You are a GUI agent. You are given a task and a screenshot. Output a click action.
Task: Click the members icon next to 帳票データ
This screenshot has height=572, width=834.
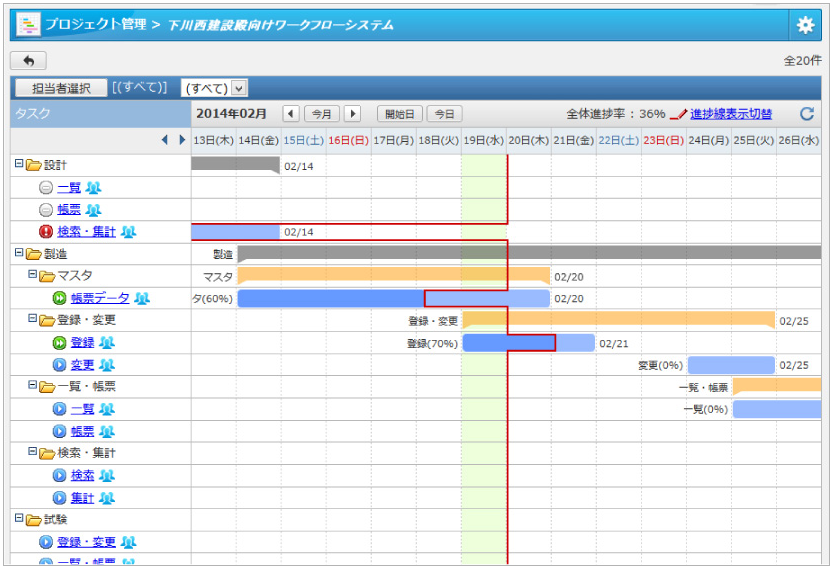point(142,298)
